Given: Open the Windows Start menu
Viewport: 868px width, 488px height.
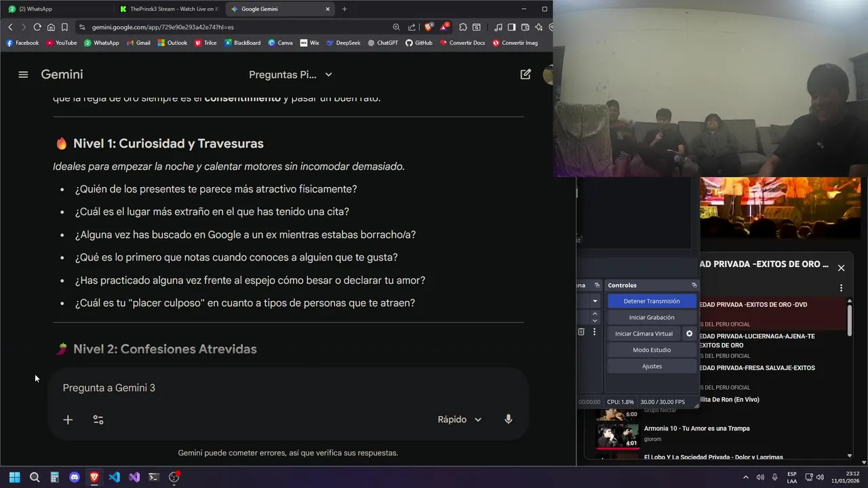Looking at the screenshot, I should pyautogui.click(x=14, y=477).
